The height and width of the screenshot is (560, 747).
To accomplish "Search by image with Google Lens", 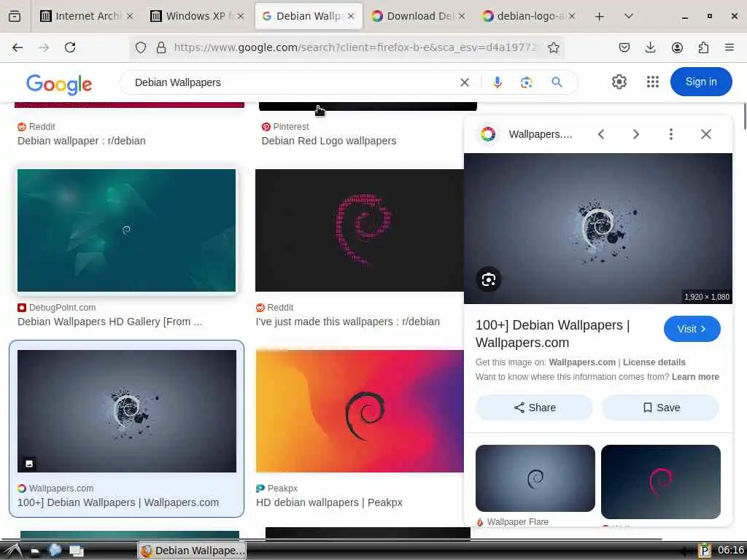I will (x=527, y=82).
